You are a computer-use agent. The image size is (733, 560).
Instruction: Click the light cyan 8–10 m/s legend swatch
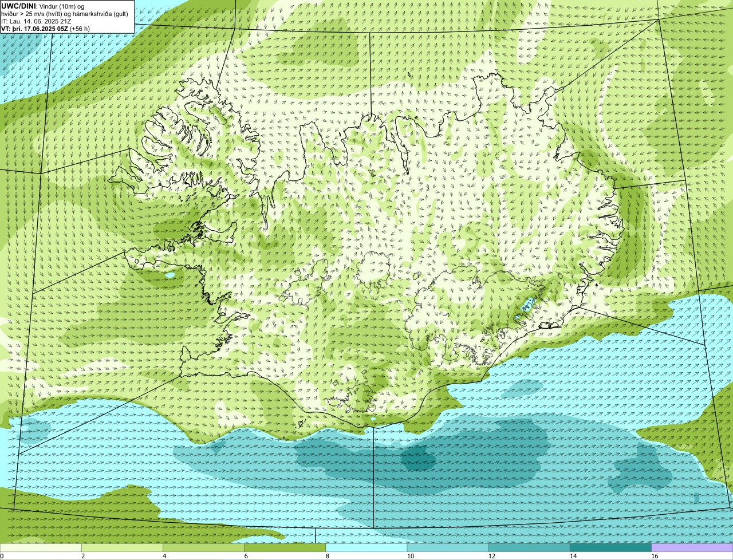pyautogui.click(x=366, y=547)
